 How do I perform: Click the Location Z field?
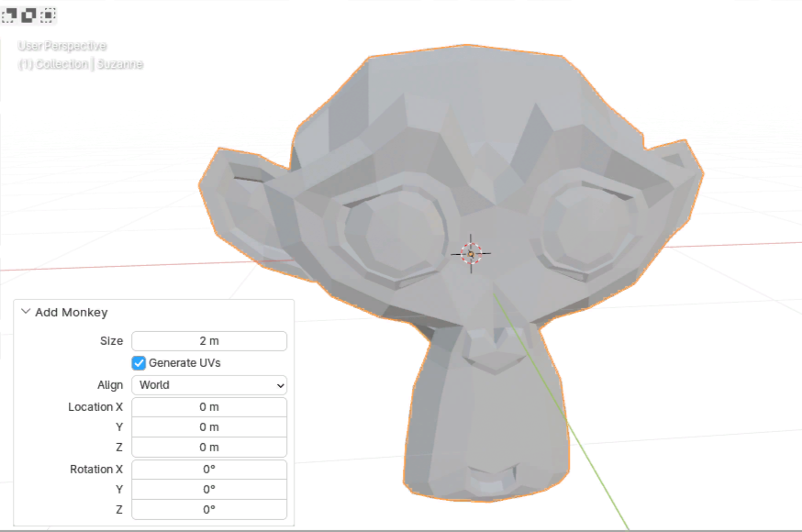click(209, 448)
